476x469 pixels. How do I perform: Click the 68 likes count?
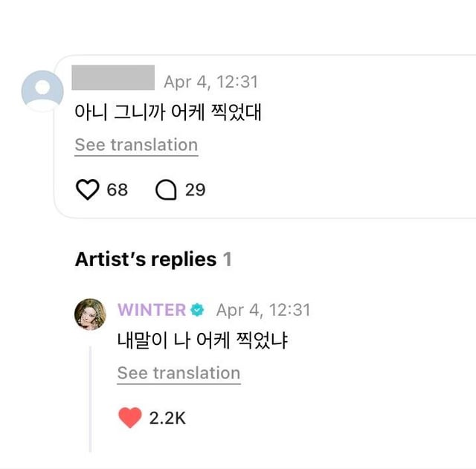coord(118,190)
